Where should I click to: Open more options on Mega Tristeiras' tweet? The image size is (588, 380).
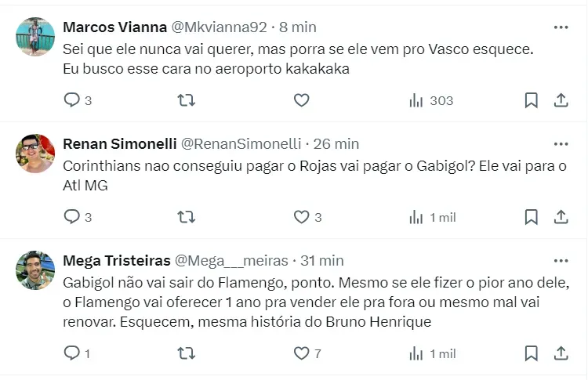(561, 260)
